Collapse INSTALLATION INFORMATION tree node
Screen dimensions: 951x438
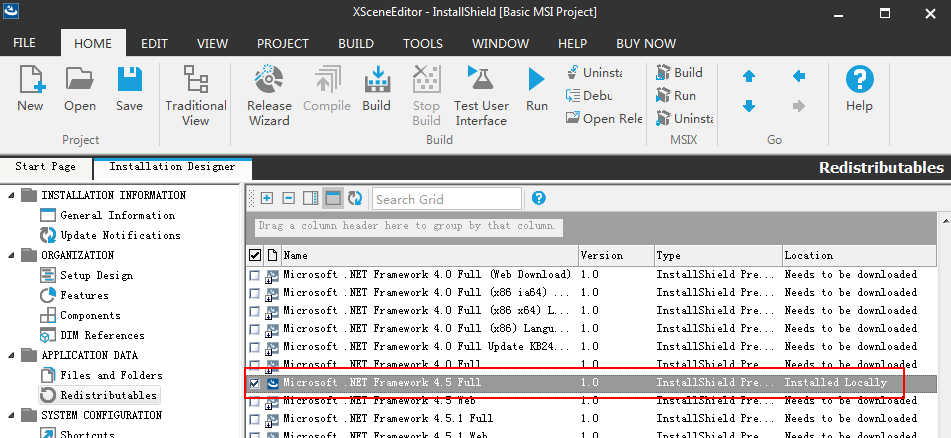click(x=12, y=195)
